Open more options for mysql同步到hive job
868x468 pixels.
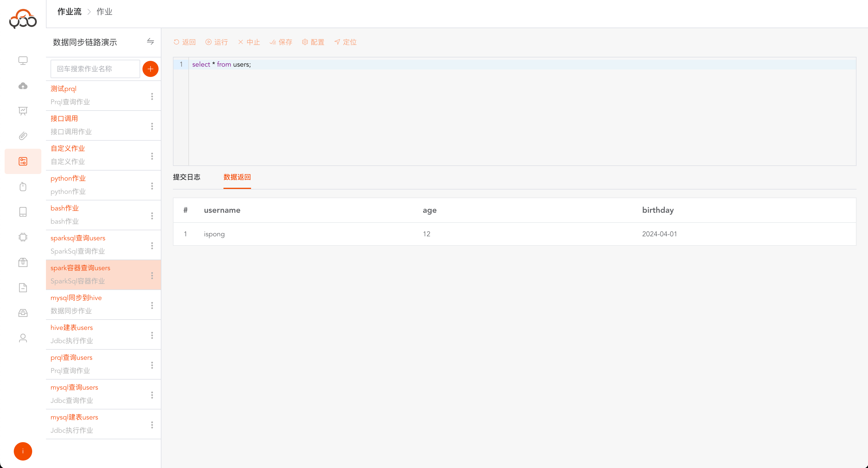point(152,305)
